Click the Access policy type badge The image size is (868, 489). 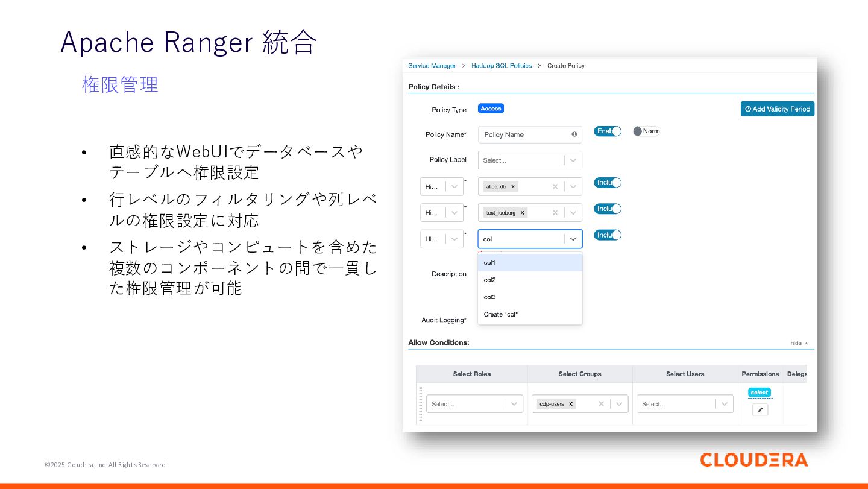pos(491,109)
